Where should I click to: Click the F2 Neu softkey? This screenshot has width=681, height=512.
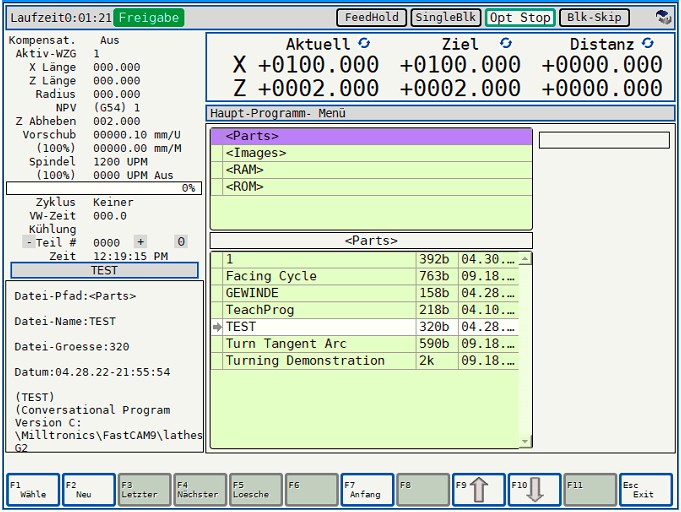(89, 489)
